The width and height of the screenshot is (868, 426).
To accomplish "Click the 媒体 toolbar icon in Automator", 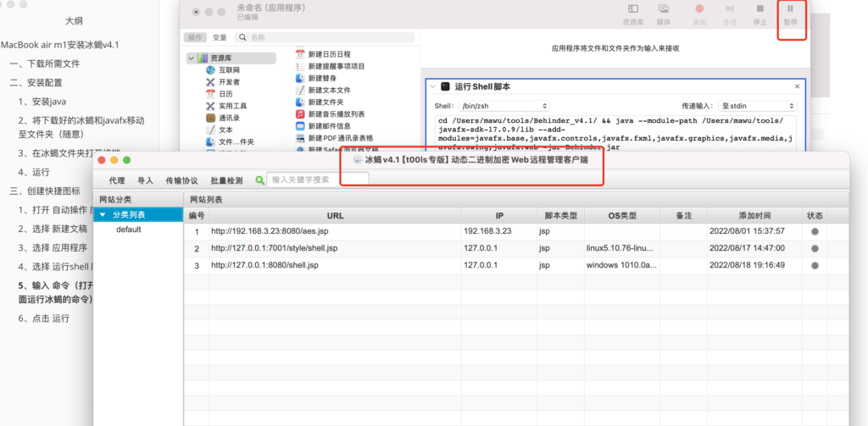I will point(663,9).
